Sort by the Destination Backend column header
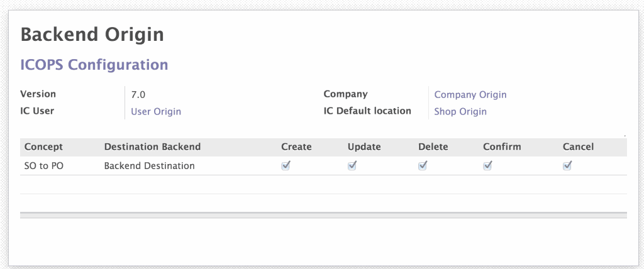644x269 pixels. coord(152,147)
